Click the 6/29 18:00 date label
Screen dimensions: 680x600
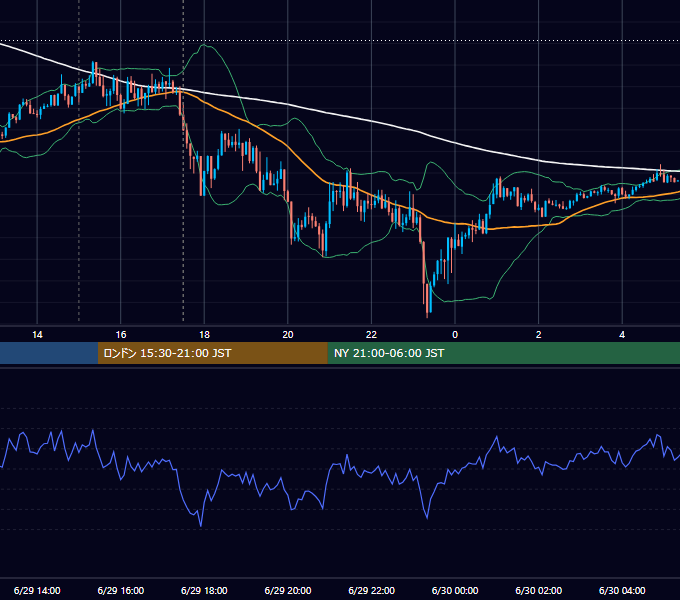pos(204,590)
